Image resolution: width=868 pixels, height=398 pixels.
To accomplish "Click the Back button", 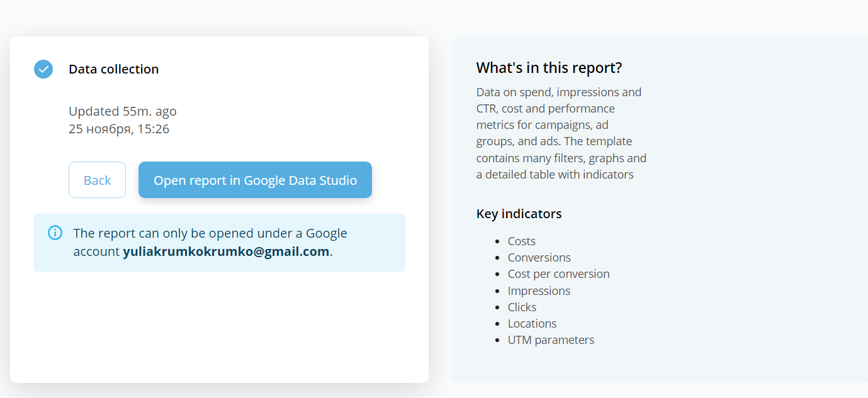I will (x=97, y=180).
